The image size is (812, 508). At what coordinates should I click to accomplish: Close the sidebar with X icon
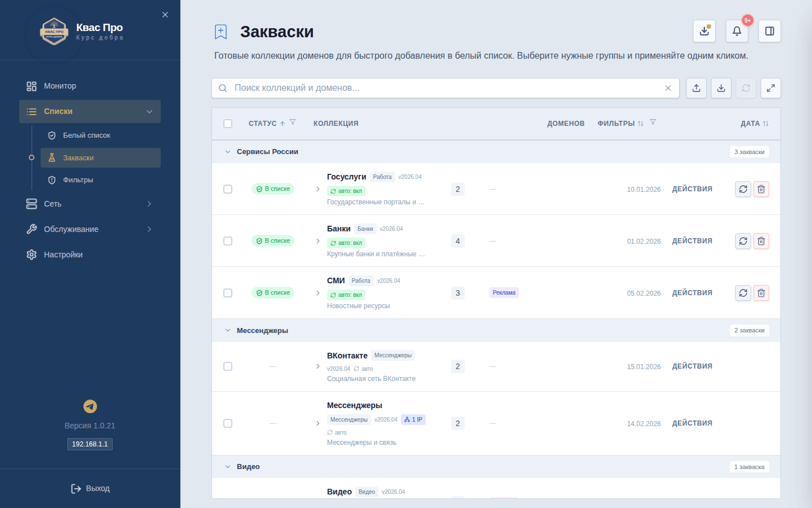pos(165,15)
